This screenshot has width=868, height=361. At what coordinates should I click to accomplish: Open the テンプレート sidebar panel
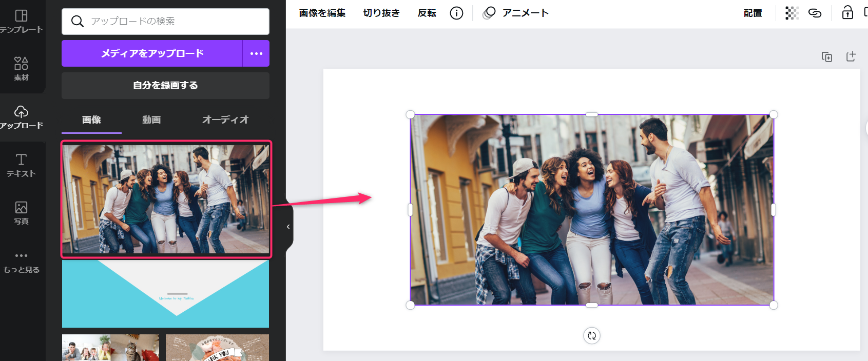coord(22,22)
